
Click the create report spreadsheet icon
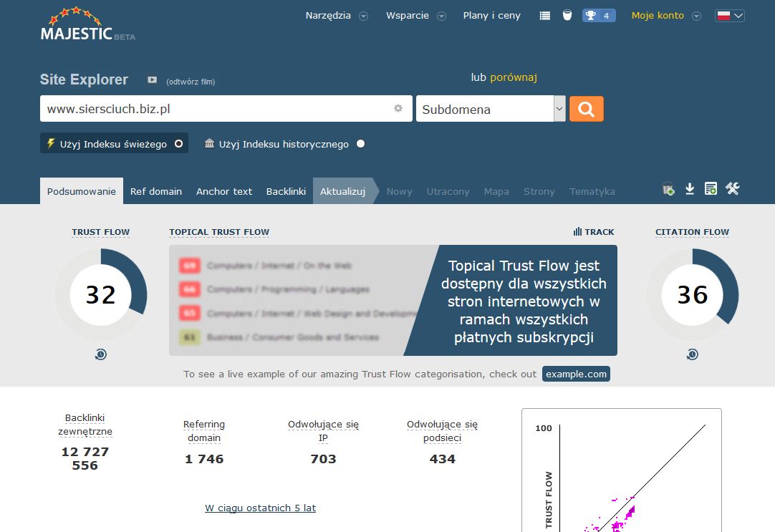tap(711, 189)
